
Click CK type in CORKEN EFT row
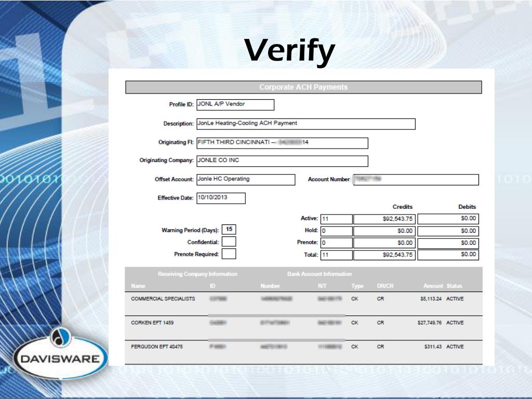(354, 323)
